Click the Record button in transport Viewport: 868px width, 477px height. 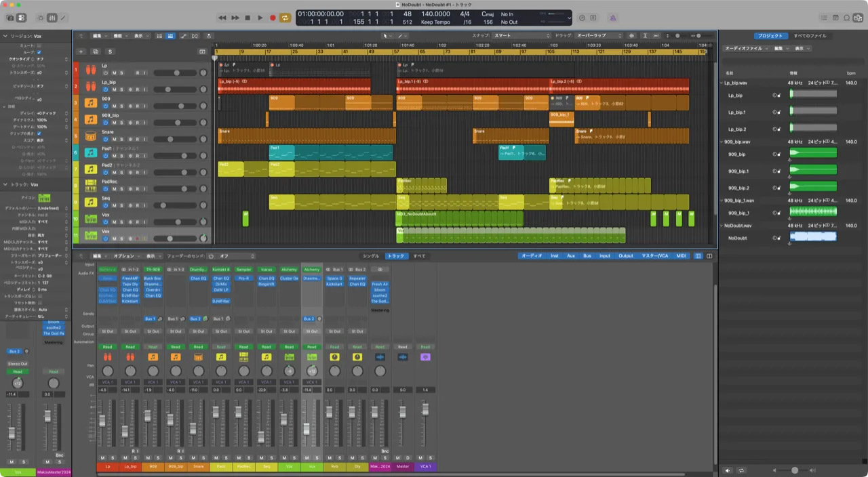tap(273, 18)
